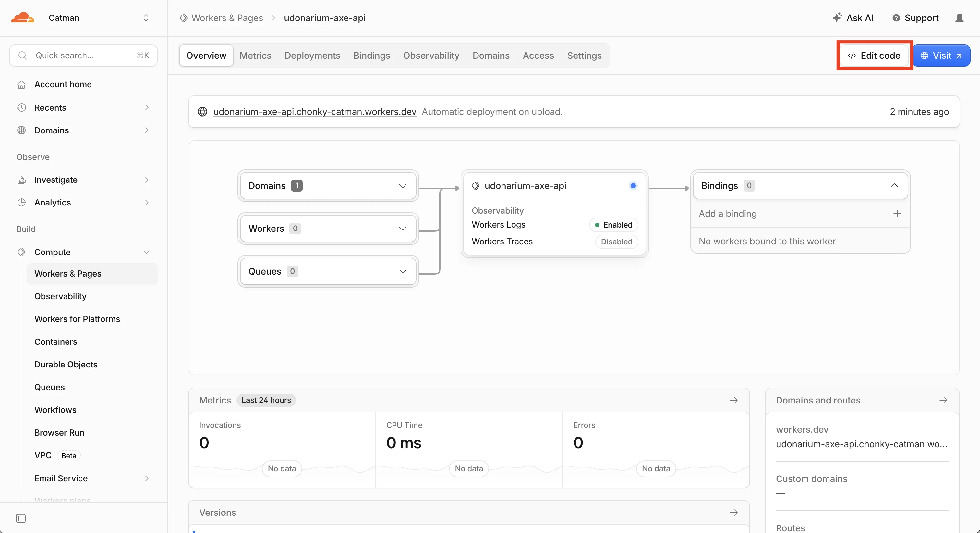Image resolution: width=980 pixels, height=533 pixels.
Task: Open Workflows in sidebar
Action: [55, 410]
